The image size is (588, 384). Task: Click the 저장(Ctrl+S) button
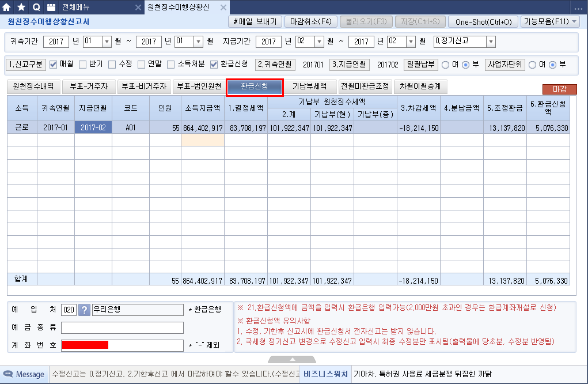tap(420, 22)
